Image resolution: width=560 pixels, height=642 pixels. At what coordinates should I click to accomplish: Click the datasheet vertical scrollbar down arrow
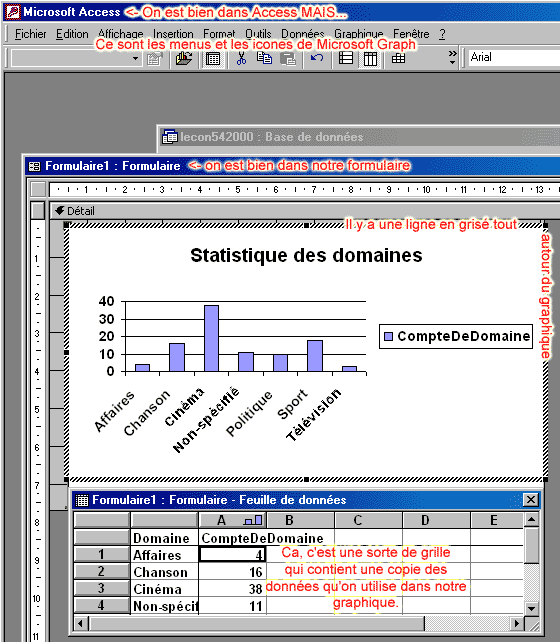[x=531, y=608]
